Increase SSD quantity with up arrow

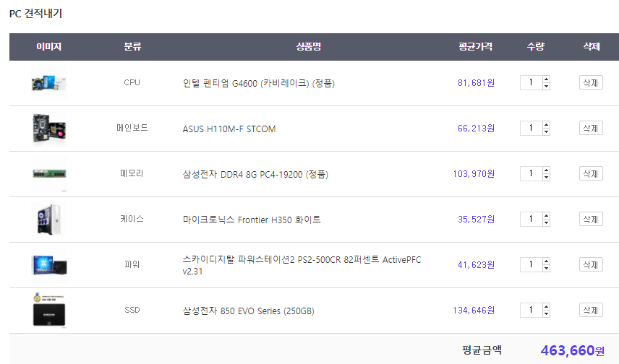point(546,307)
